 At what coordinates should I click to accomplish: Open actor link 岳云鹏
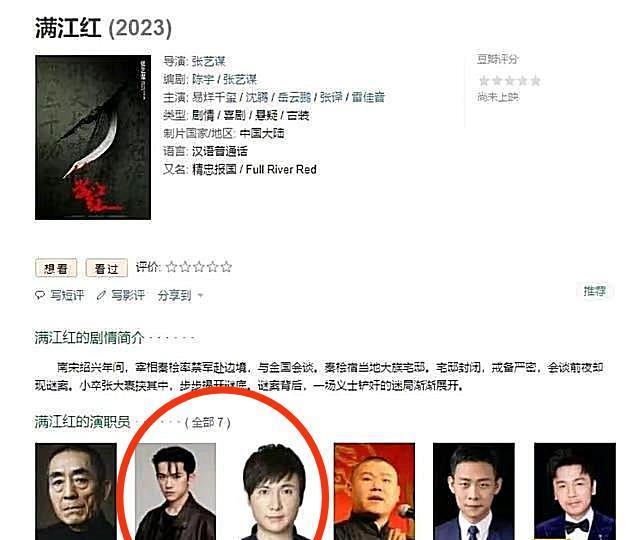click(294, 97)
